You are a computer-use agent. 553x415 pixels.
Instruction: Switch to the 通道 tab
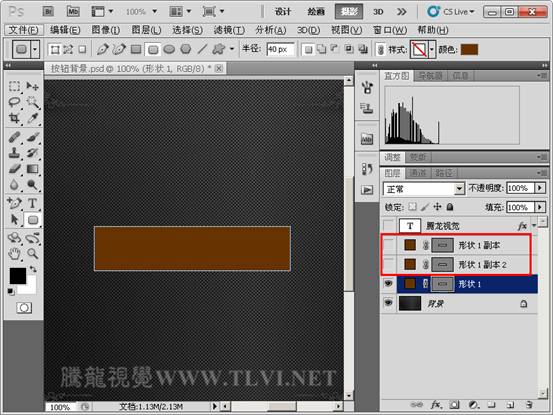tap(418, 173)
